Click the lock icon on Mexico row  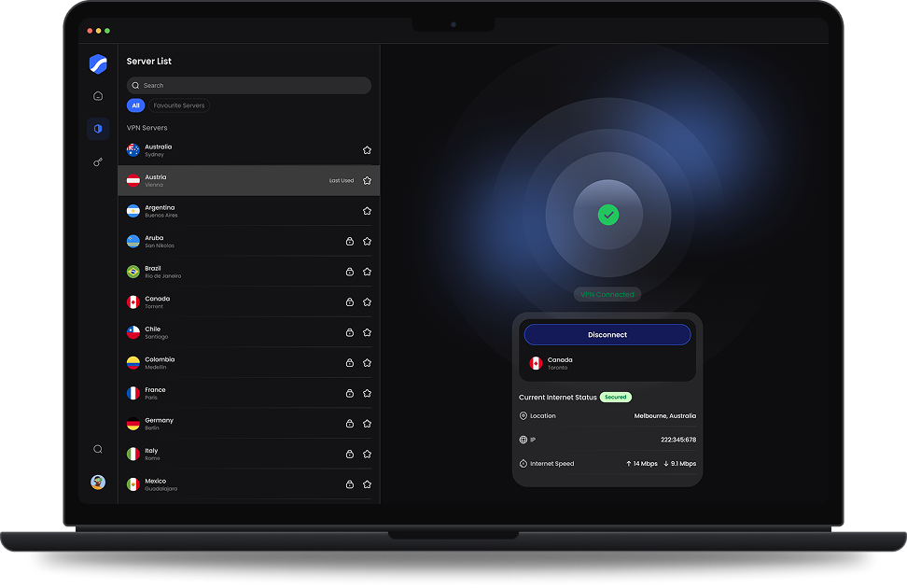pyautogui.click(x=349, y=484)
